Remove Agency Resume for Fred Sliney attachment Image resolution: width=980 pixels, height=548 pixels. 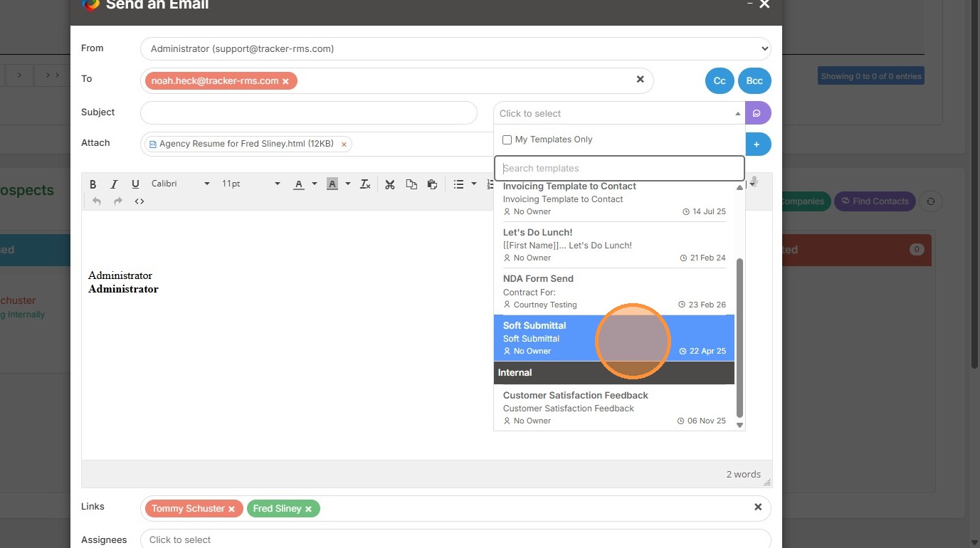point(344,144)
